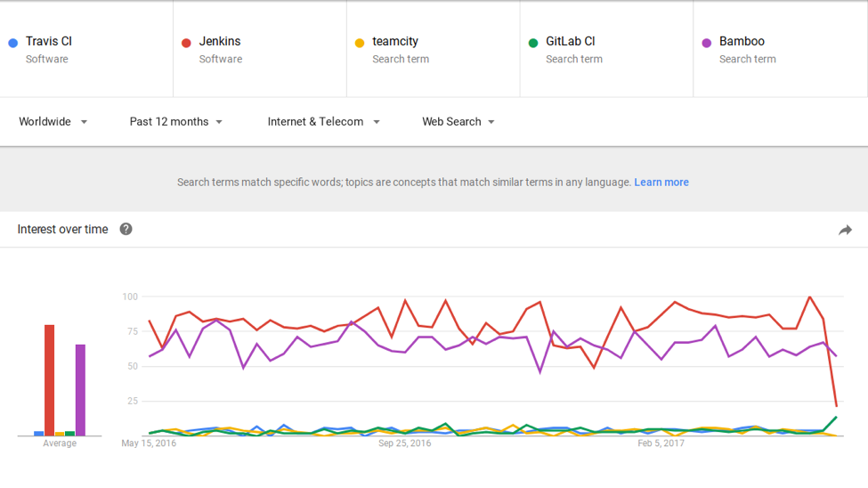Open the Web Search type dropdown
This screenshot has height=488, width=868.
point(458,122)
